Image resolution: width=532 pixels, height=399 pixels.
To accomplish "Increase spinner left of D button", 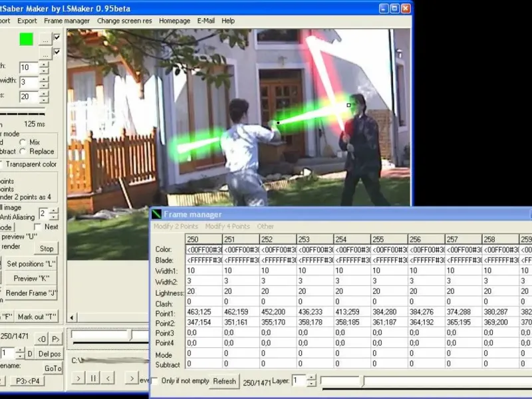I will (21, 351).
